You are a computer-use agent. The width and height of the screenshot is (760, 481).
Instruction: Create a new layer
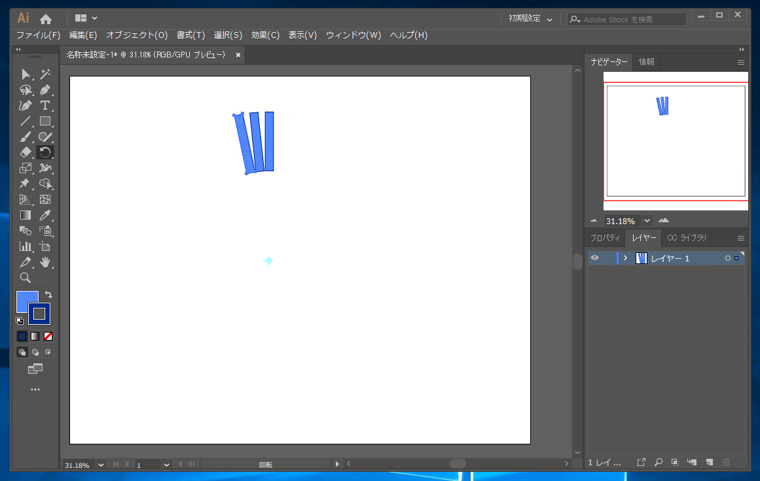pos(709,462)
